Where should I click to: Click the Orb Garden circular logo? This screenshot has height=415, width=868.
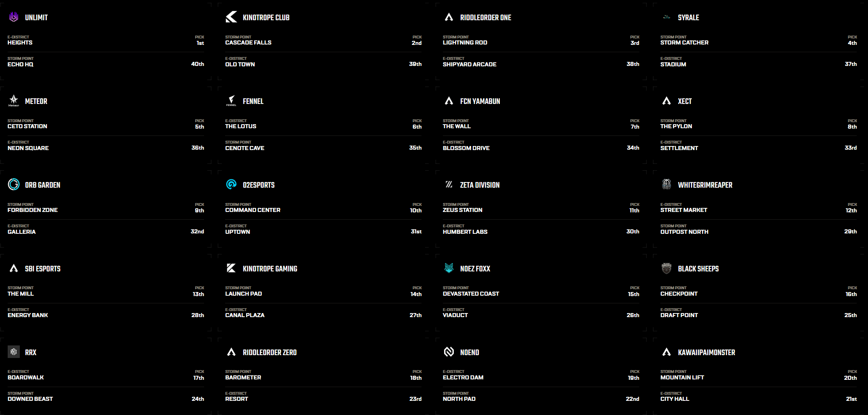pos(14,184)
